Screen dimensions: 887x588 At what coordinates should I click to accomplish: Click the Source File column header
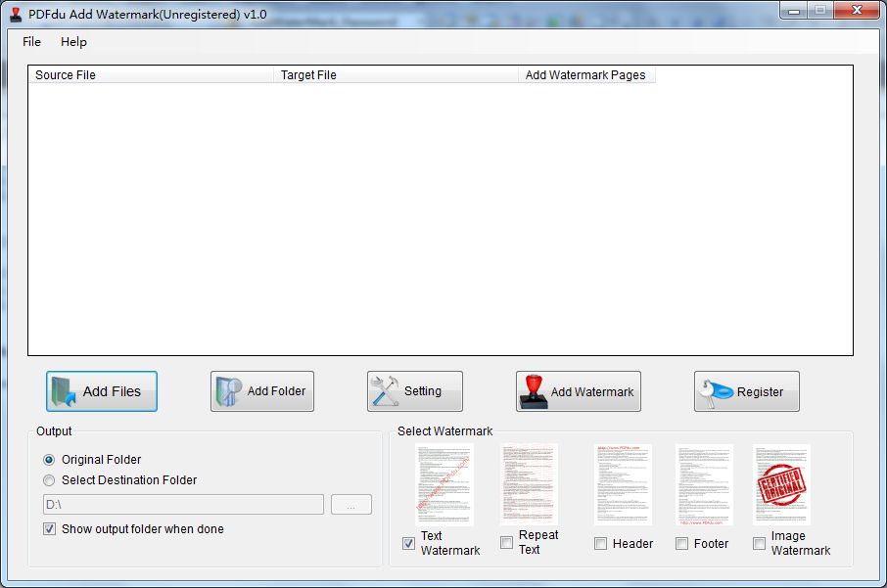click(151, 74)
